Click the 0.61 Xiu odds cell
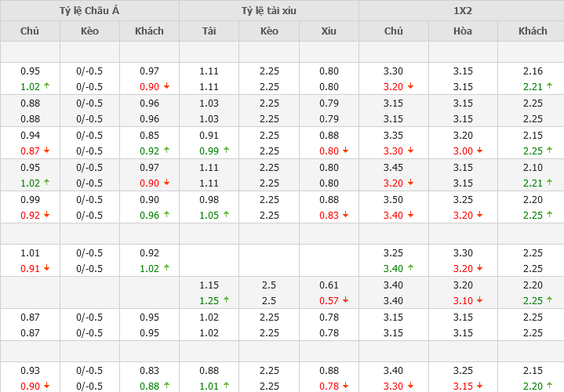The width and height of the screenshot is (564, 392). click(x=329, y=285)
